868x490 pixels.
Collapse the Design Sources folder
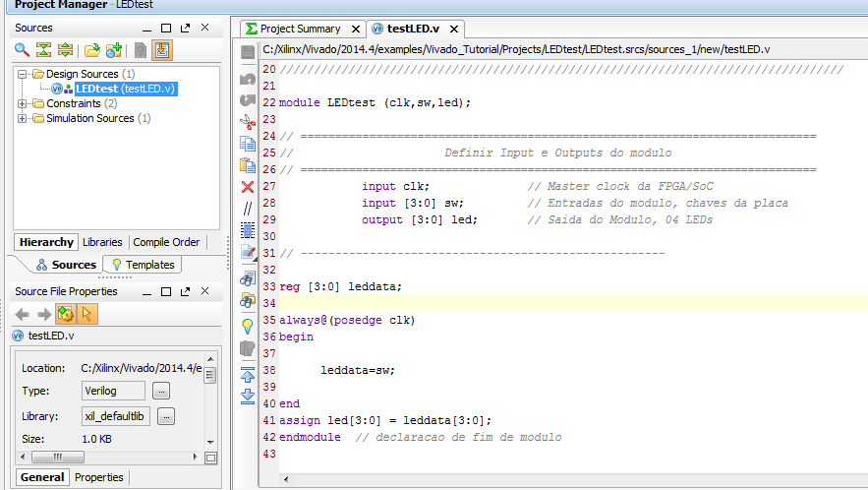[23, 74]
